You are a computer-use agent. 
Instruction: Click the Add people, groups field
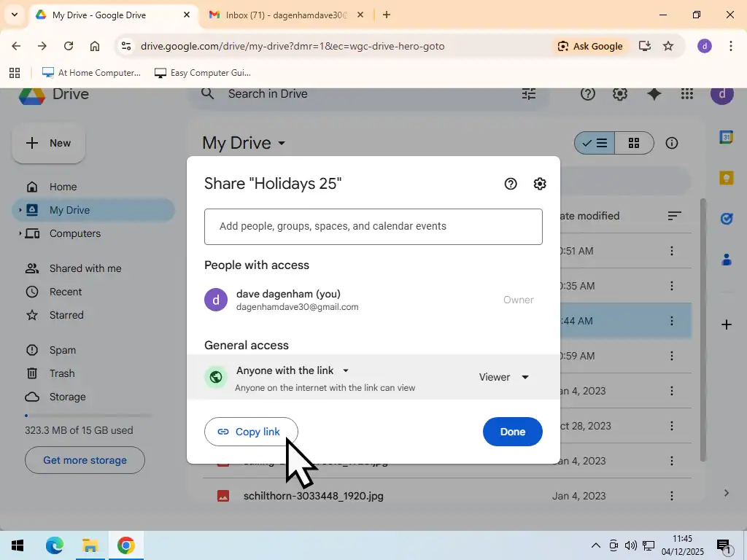click(373, 226)
